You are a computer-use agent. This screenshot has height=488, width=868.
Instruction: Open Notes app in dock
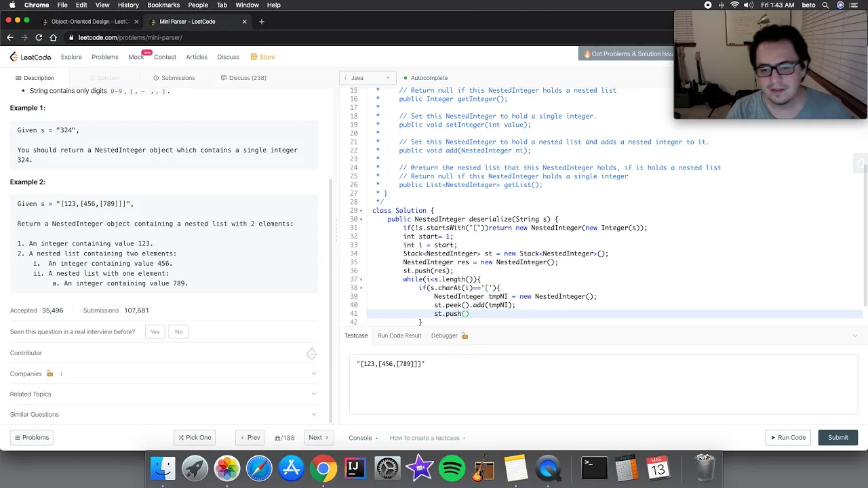[516, 468]
